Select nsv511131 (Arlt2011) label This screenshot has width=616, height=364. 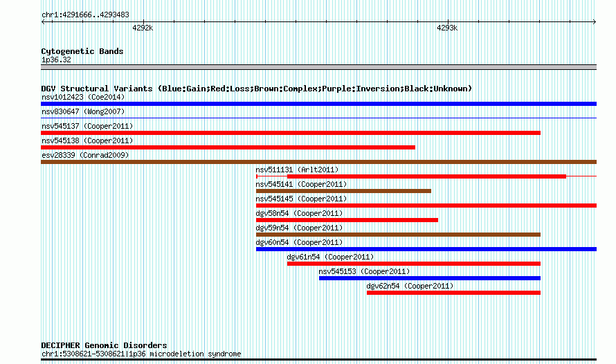(297, 170)
